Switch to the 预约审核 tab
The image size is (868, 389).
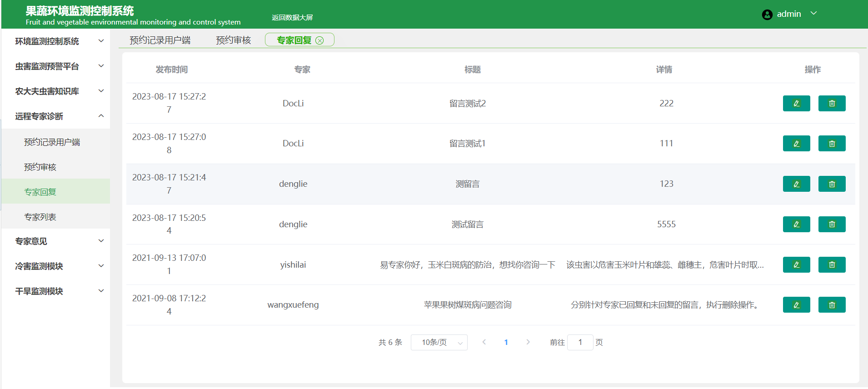coord(233,40)
